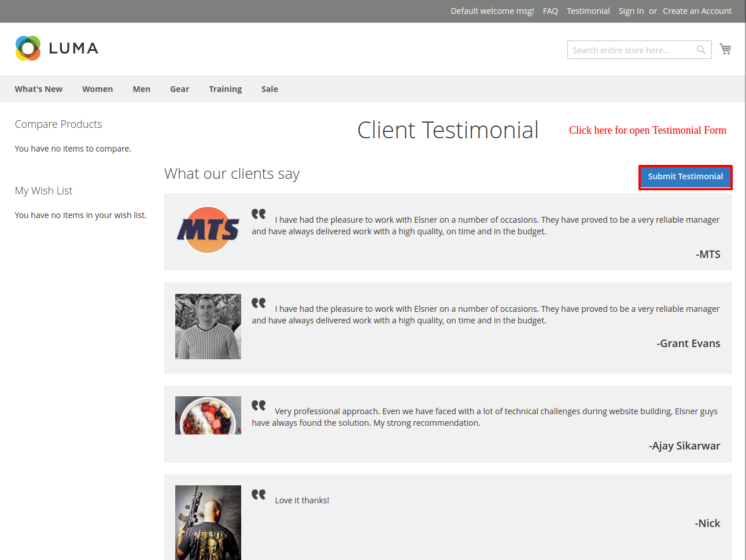Click the quote mark icon in the MTS testimonial
Viewport: 746px width, 560px height.
(x=258, y=214)
